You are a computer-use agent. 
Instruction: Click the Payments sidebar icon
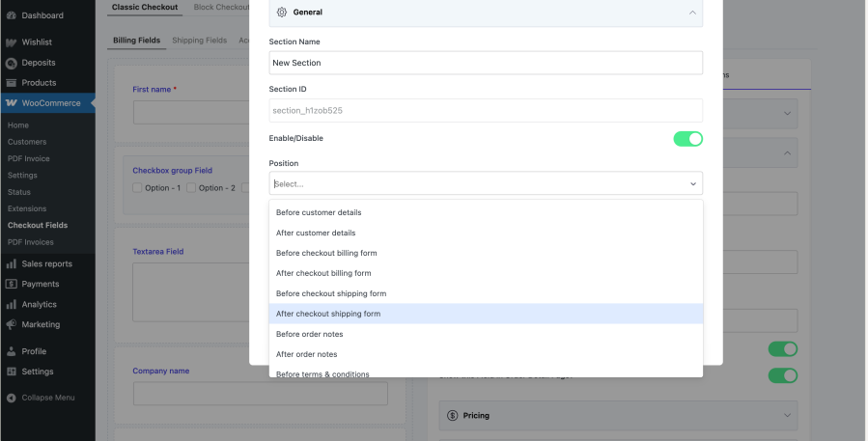coord(11,284)
